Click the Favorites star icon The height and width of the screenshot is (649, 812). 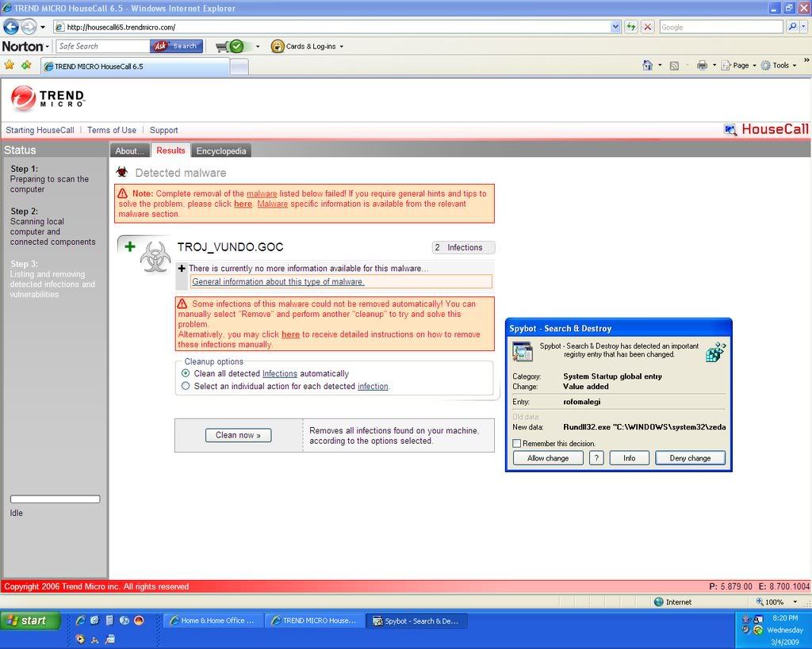(10, 66)
